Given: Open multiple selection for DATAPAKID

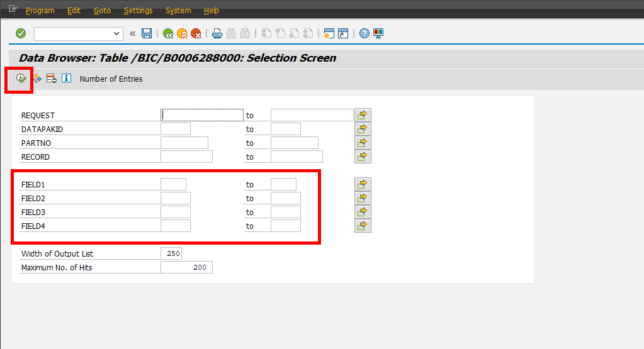Looking at the screenshot, I should tap(363, 129).
